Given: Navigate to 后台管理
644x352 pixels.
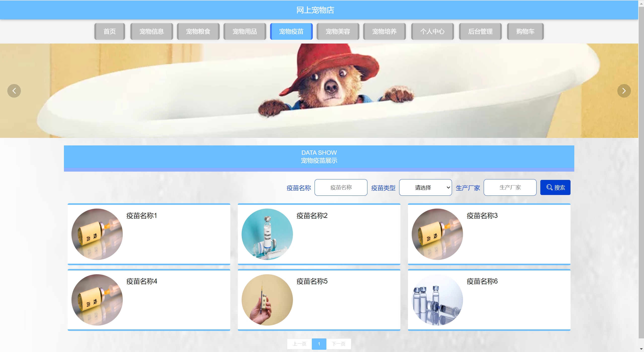Looking at the screenshot, I should pos(480,31).
